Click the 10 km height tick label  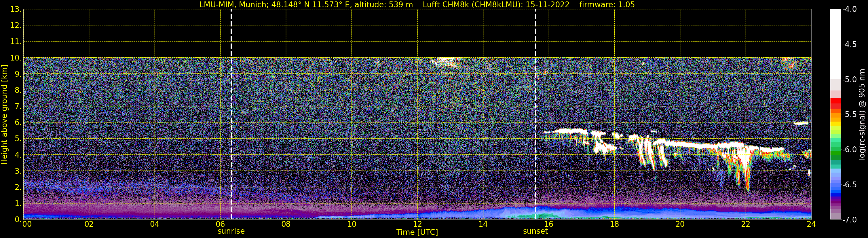(16, 58)
